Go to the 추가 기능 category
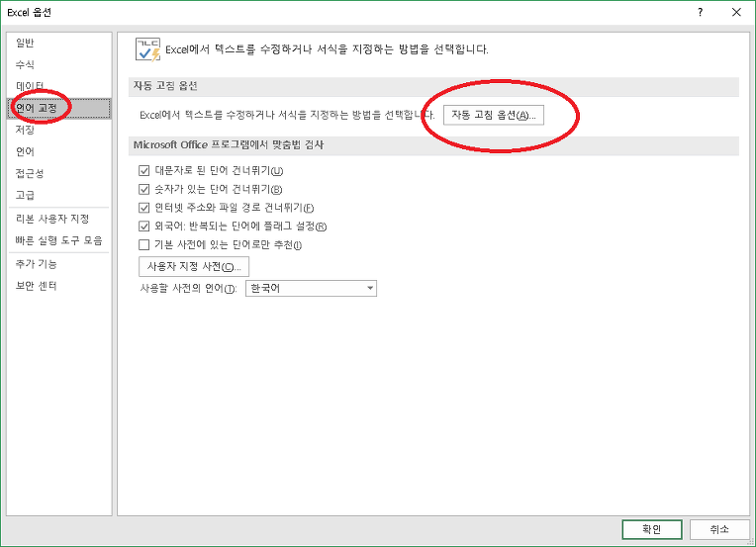The width and height of the screenshot is (756, 547). [36, 264]
